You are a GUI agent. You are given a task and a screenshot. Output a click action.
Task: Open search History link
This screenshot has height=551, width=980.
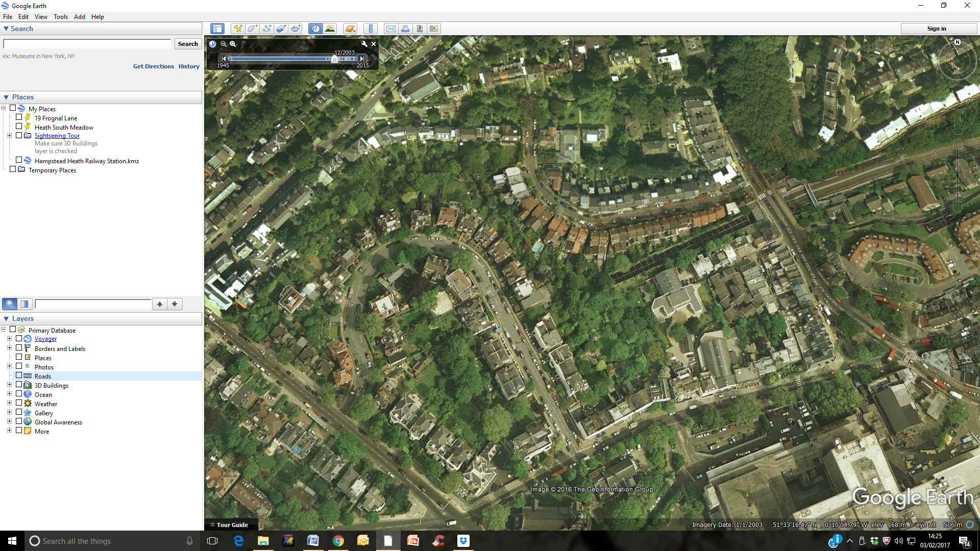click(189, 66)
